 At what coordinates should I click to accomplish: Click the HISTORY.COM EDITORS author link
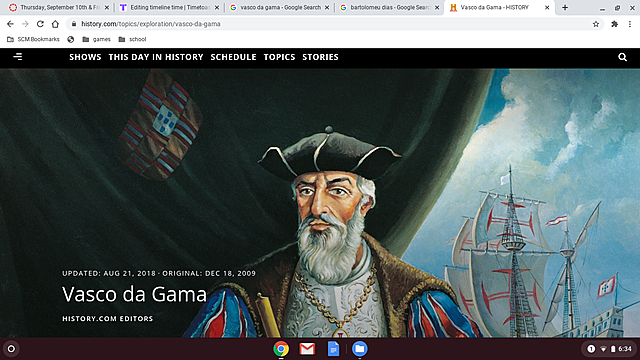(x=107, y=318)
